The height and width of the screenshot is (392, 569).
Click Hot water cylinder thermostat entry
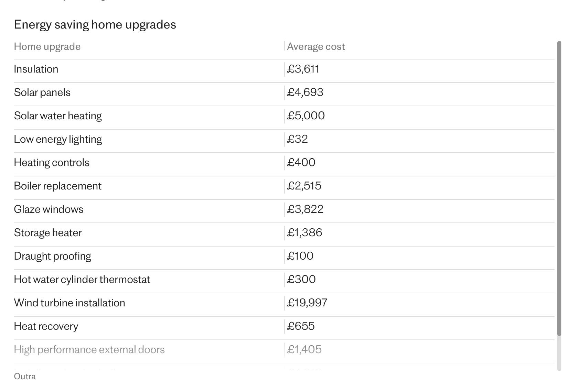[82, 280]
